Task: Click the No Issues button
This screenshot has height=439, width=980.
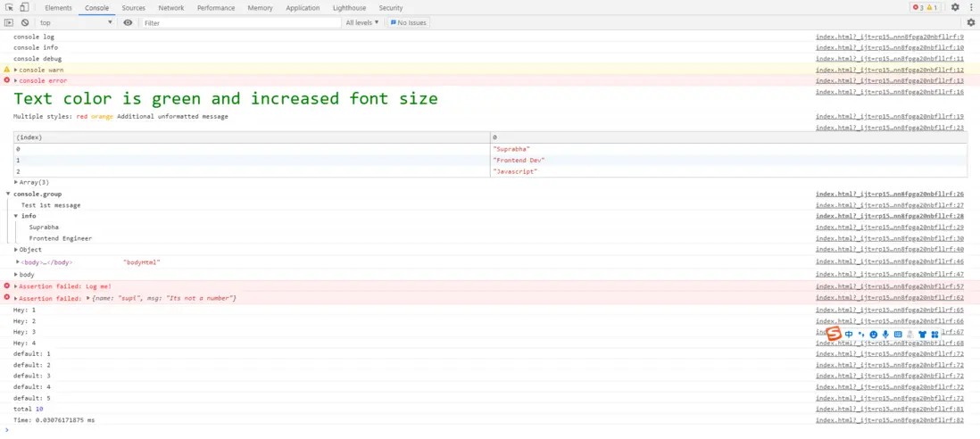Action: point(408,22)
